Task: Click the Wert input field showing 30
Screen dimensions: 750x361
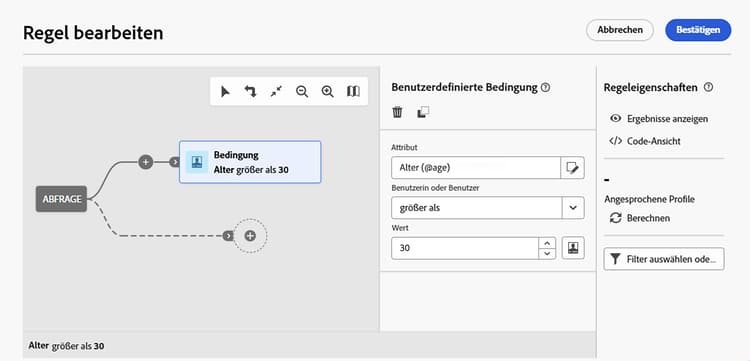Action: [x=465, y=248]
